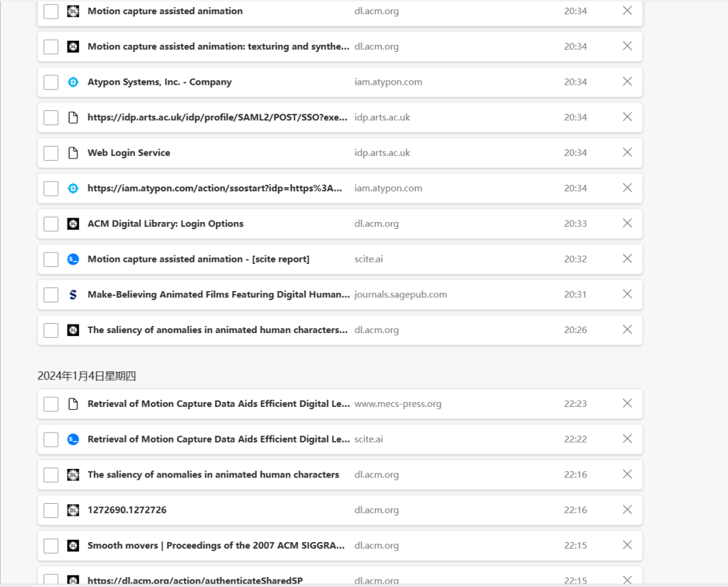Screen dimensions: 728x587
Task: Open the '1272690.1272726' history link
Action: pyautogui.click(x=127, y=510)
